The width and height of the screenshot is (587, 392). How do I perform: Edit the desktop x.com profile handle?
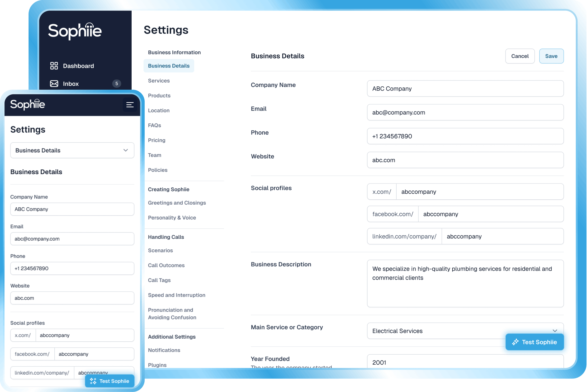click(x=480, y=192)
